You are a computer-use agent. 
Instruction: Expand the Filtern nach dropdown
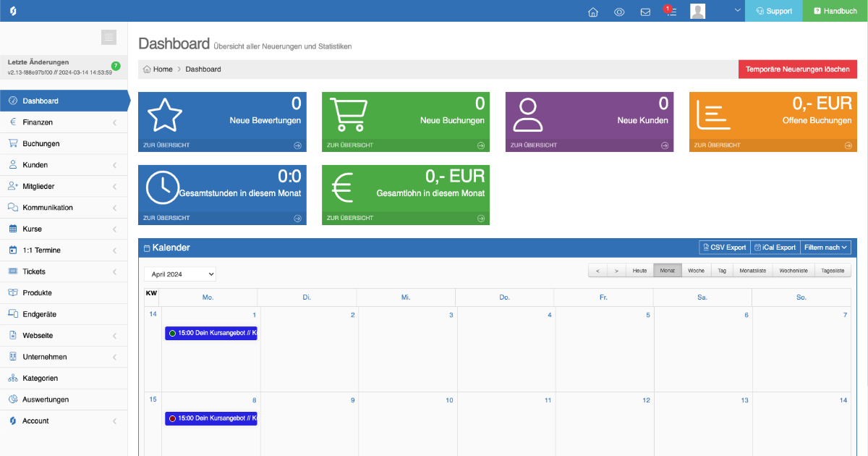(825, 248)
